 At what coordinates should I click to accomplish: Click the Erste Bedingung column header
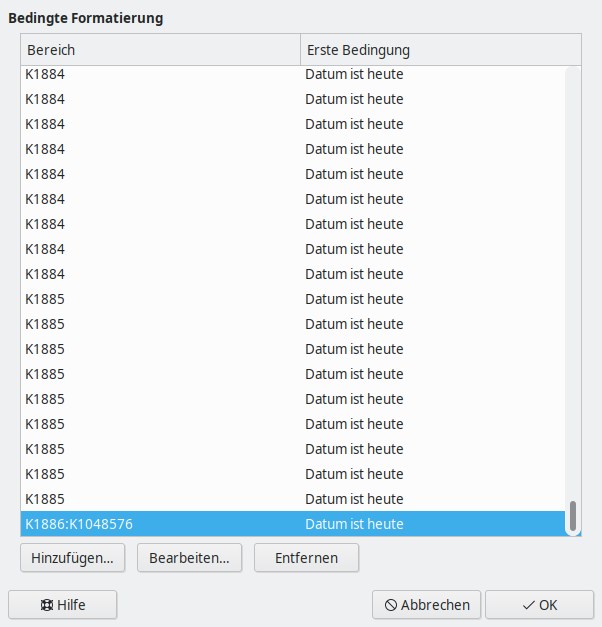click(441, 50)
